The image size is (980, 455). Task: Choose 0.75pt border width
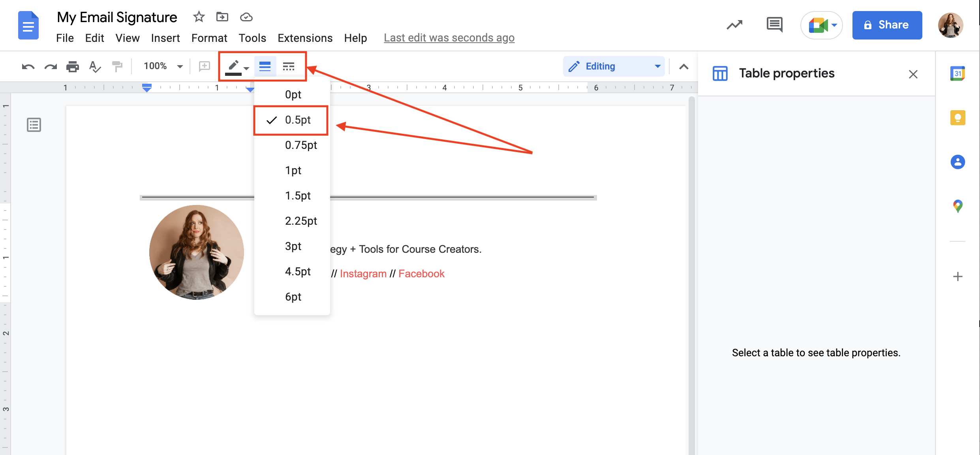pyautogui.click(x=292, y=145)
